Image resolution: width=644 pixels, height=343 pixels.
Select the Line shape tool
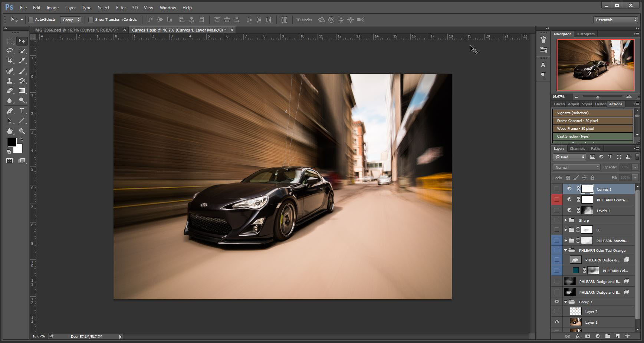tap(22, 121)
